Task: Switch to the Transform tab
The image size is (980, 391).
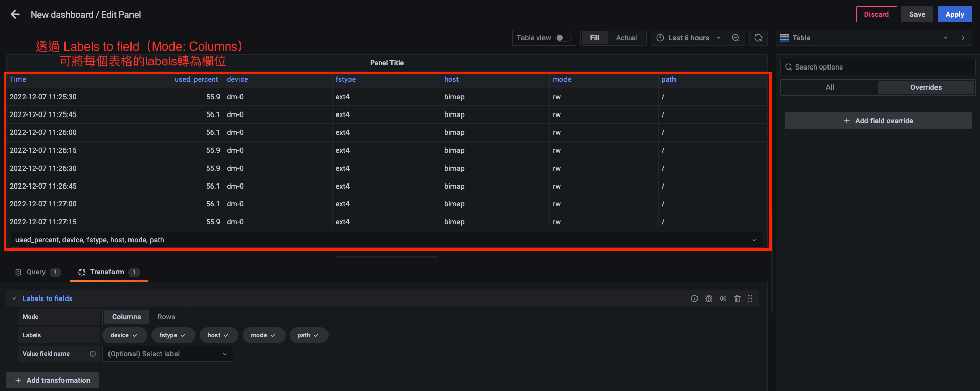Action: point(108,272)
